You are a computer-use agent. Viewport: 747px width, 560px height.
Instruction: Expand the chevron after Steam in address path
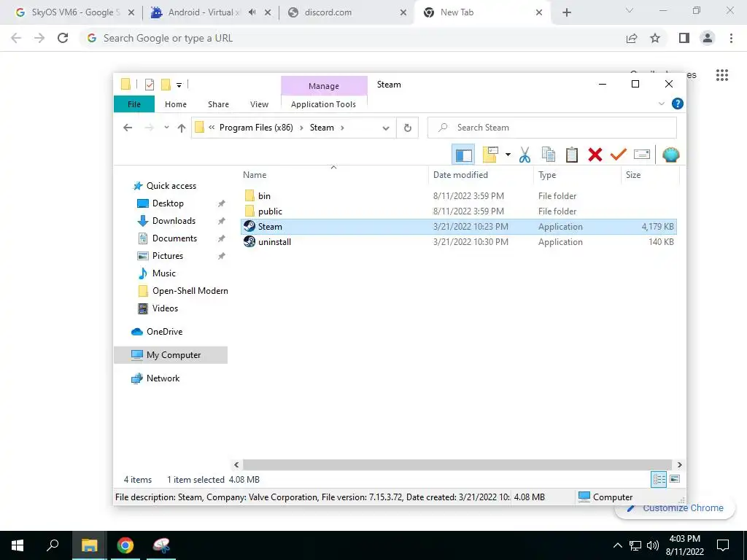(x=342, y=128)
